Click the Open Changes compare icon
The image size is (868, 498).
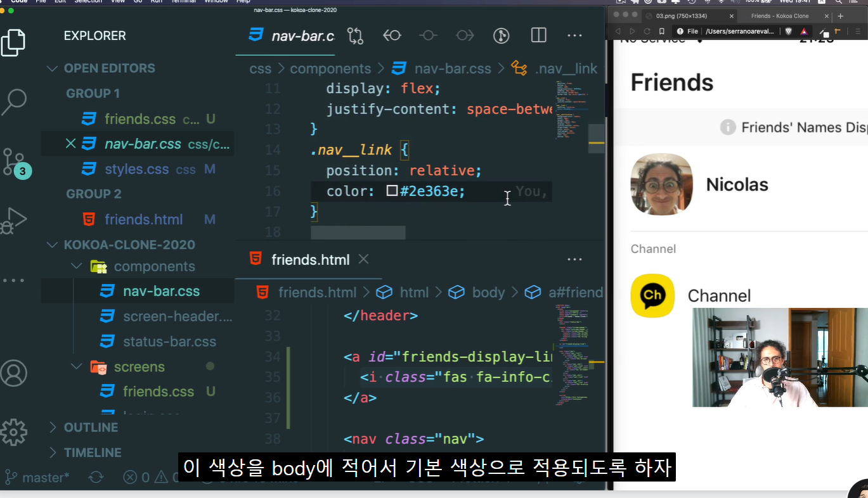pos(355,35)
